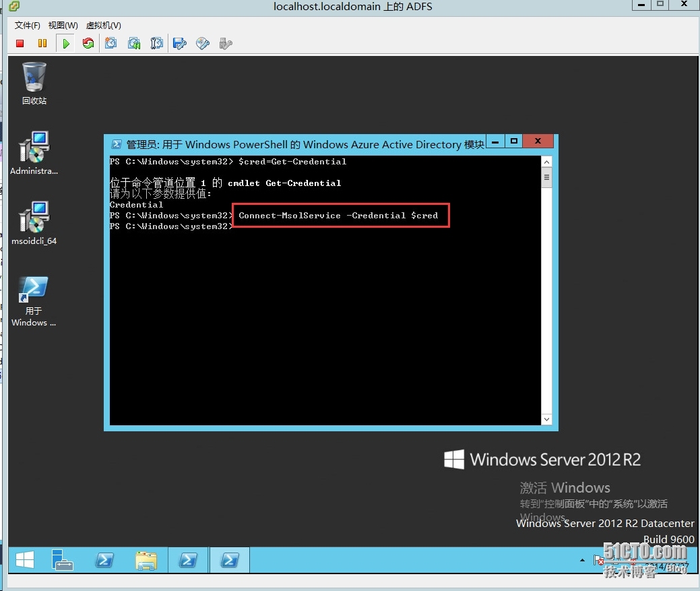
Task: Close the PowerShell Azure AD window
Action: point(538,142)
